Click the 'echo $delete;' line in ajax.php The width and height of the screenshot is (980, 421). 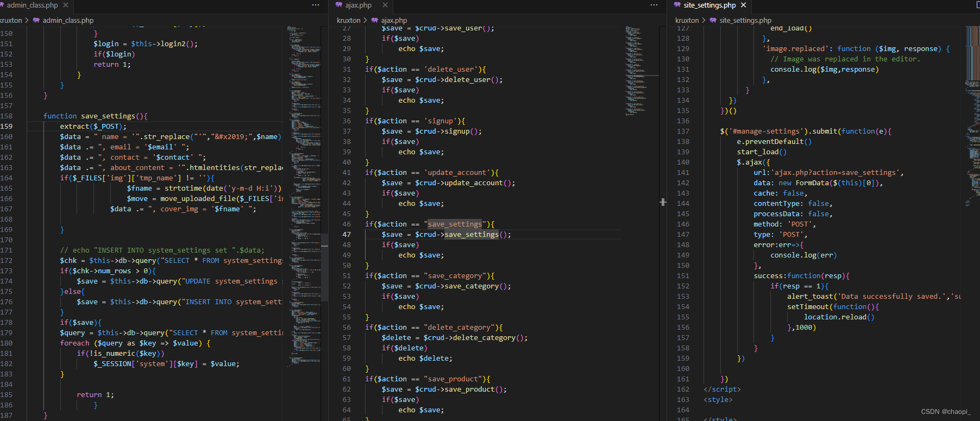coord(425,359)
